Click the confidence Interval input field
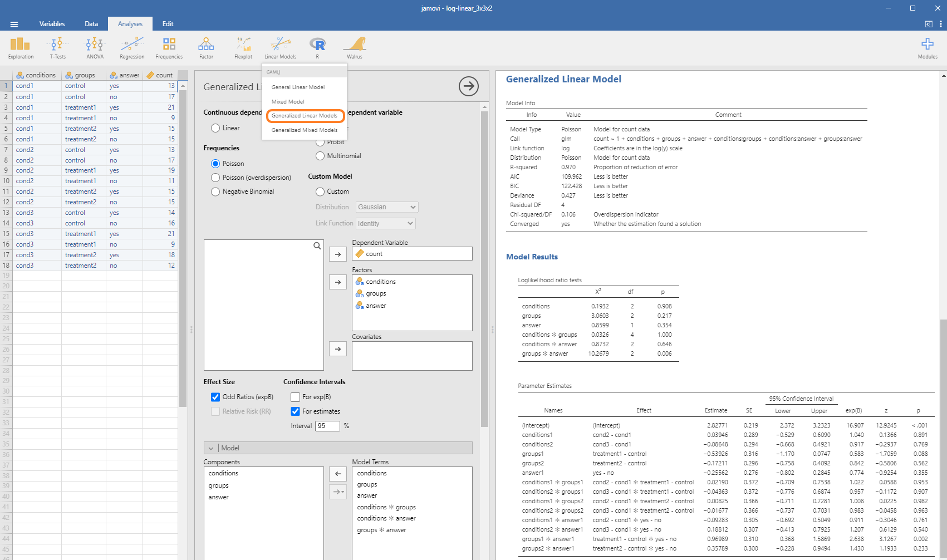The height and width of the screenshot is (560, 947). pos(327,426)
